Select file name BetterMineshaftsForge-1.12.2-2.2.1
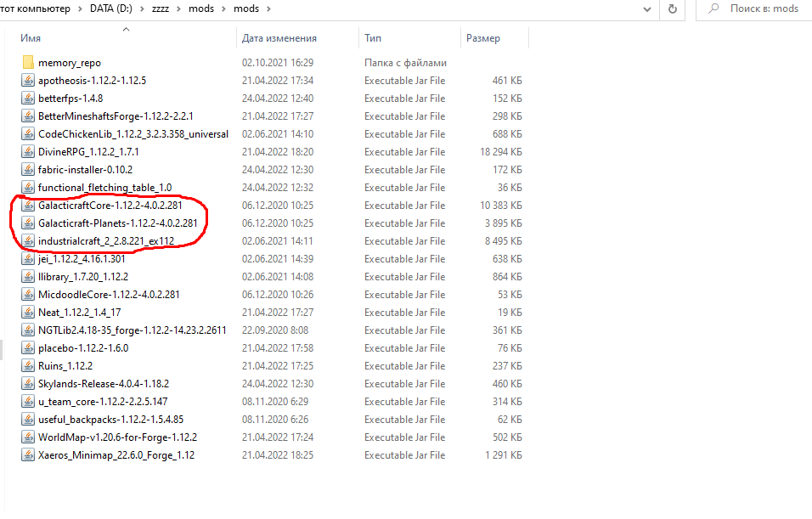 116,116
